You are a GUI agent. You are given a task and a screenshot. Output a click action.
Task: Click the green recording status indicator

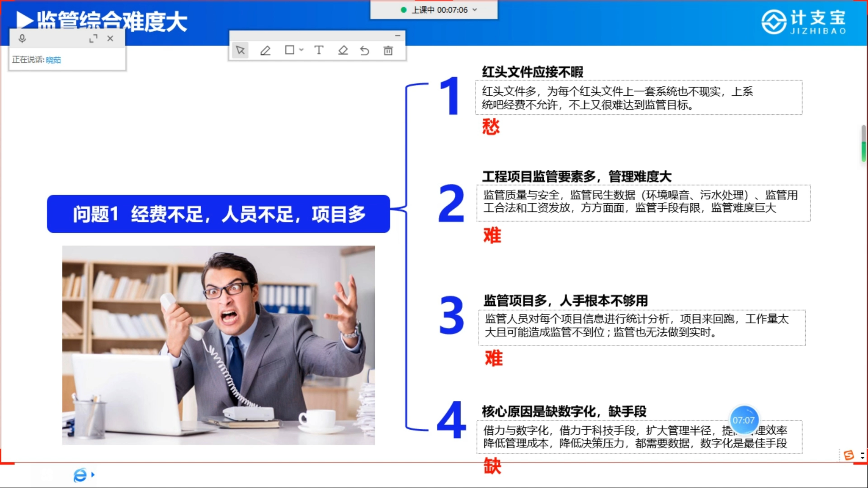tap(403, 10)
